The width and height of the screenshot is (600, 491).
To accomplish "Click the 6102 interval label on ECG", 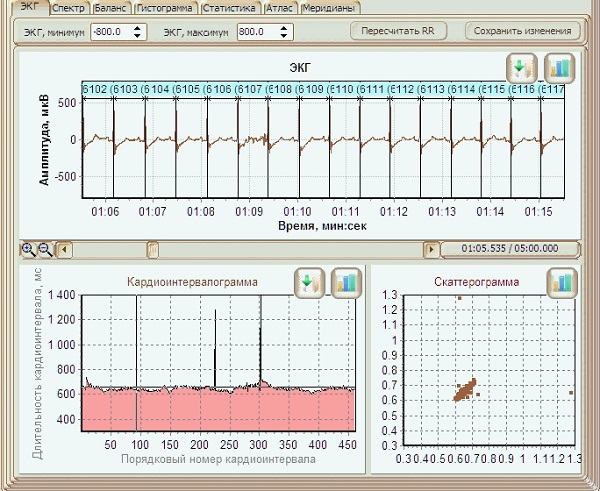I will tap(95, 90).
